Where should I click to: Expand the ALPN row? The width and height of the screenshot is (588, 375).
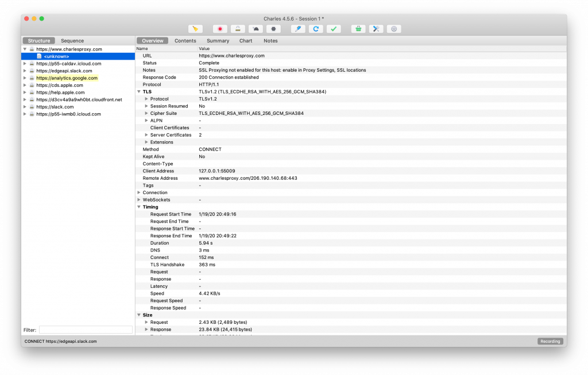click(146, 121)
